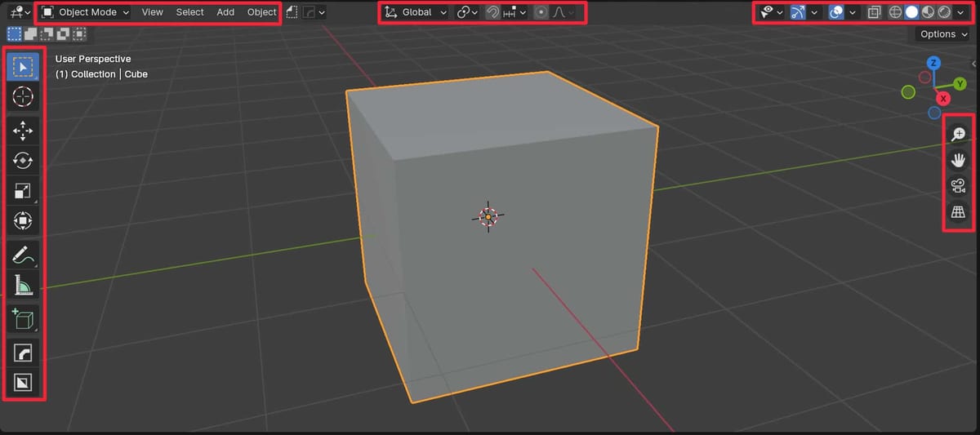Click the 3D cursor at cube center
Image resolution: width=980 pixels, height=435 pixels.
[x=488, y=216]
